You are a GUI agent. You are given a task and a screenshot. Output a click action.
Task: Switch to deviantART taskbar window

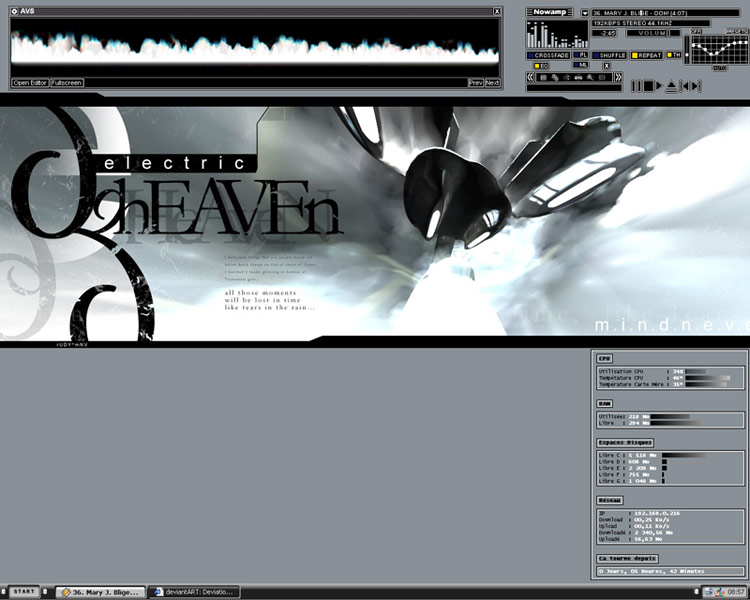(x=193, y=592)
